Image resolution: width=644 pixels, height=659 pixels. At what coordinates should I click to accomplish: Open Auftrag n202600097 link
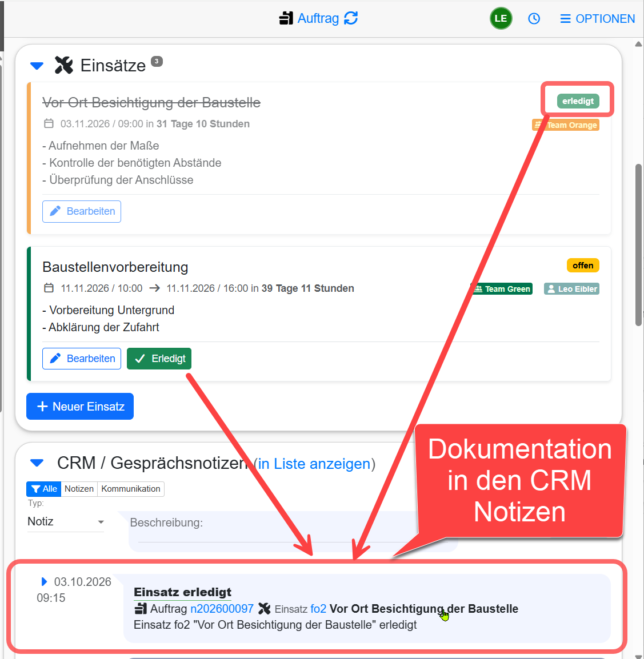(222, 609)
